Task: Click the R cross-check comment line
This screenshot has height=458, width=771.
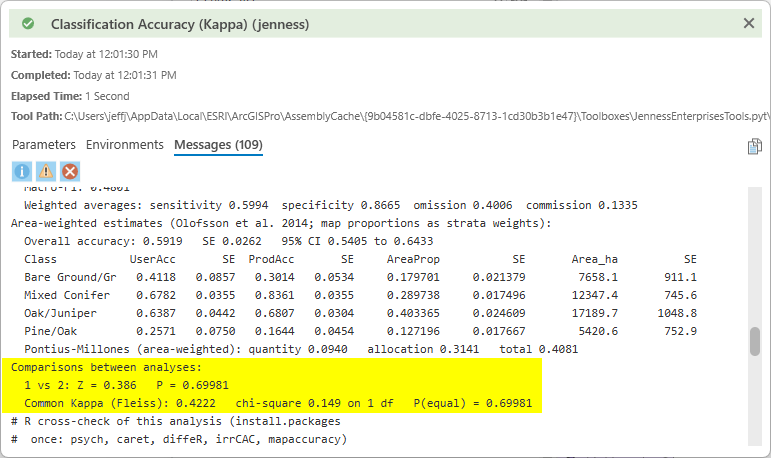Action: coord(176,422)
